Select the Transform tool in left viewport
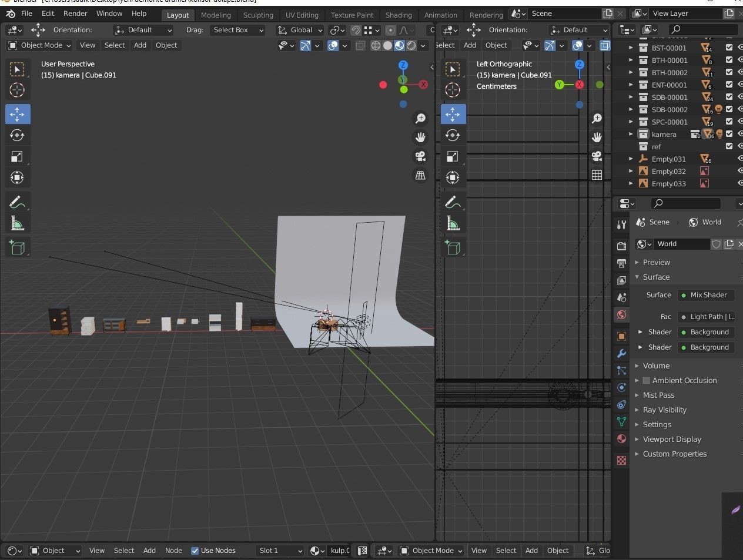 click(17, 177)
